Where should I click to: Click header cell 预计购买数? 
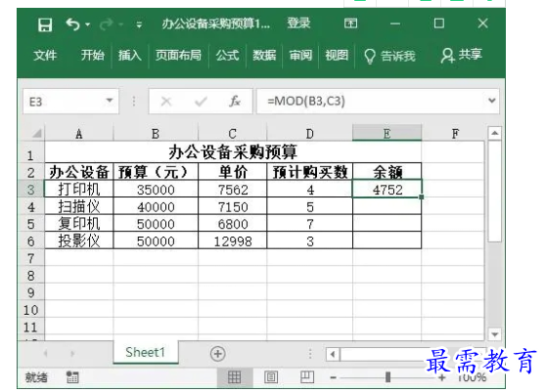pyautogui.click(x=309, y=172)
